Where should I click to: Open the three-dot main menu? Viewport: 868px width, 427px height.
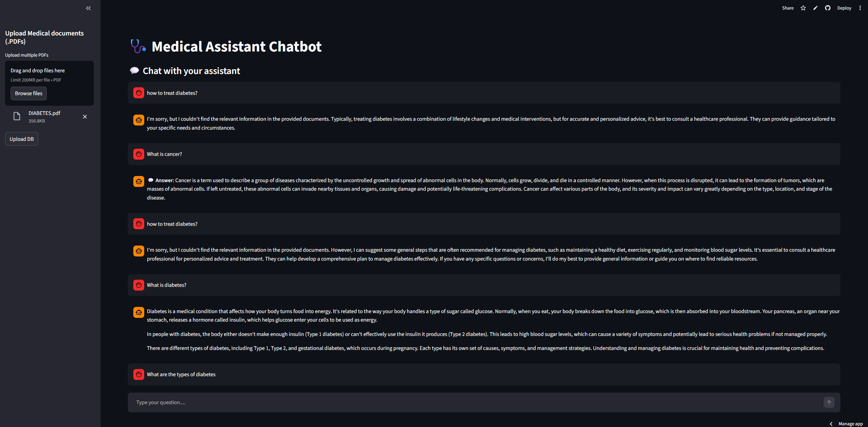[860, 8]
